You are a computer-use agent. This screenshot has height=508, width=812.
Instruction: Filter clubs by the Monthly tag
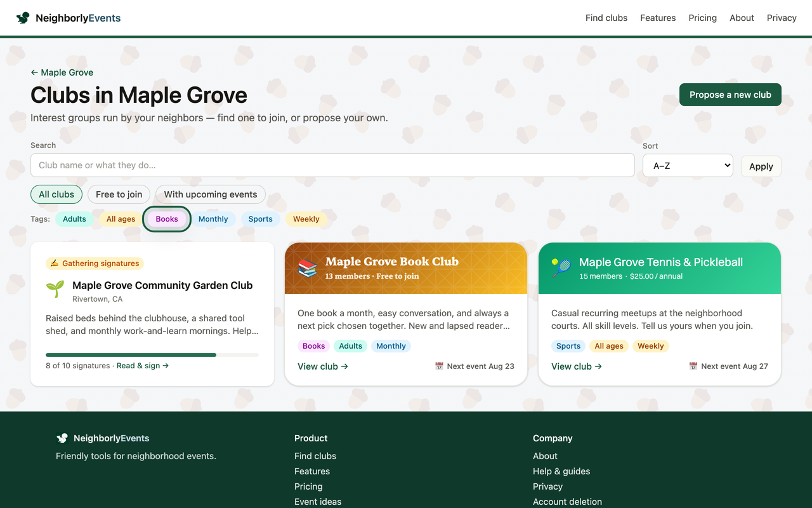pyautogui.click(x=213, y=219)
